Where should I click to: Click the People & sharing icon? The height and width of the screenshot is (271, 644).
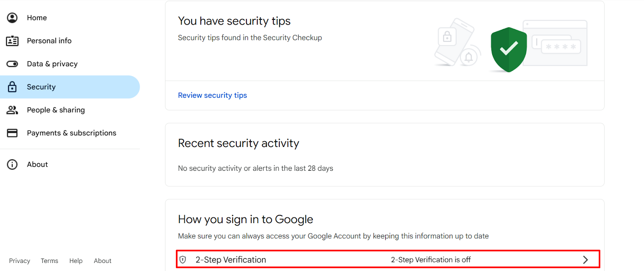[x=12, y=110]
